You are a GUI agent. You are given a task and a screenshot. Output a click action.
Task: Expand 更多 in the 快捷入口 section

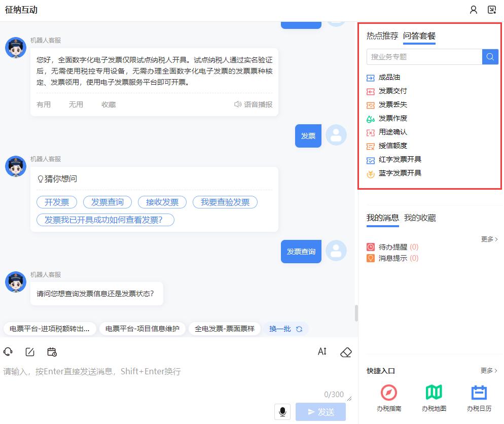tap(489, 371)
